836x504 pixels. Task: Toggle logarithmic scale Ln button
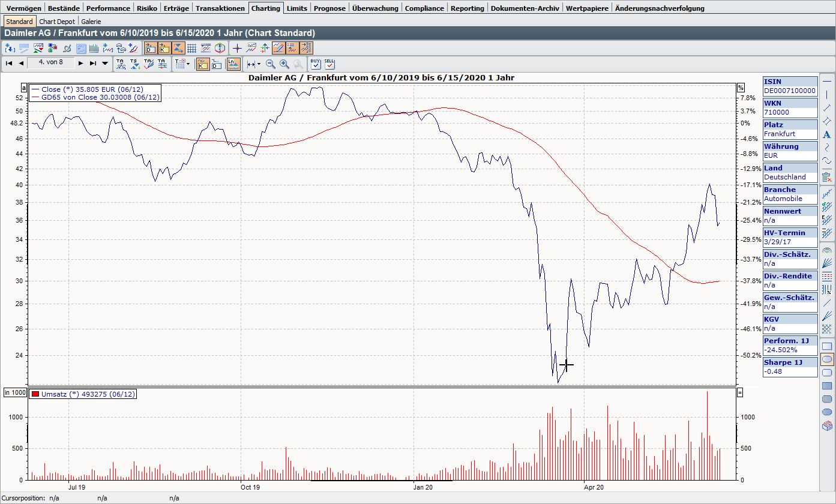233,64
